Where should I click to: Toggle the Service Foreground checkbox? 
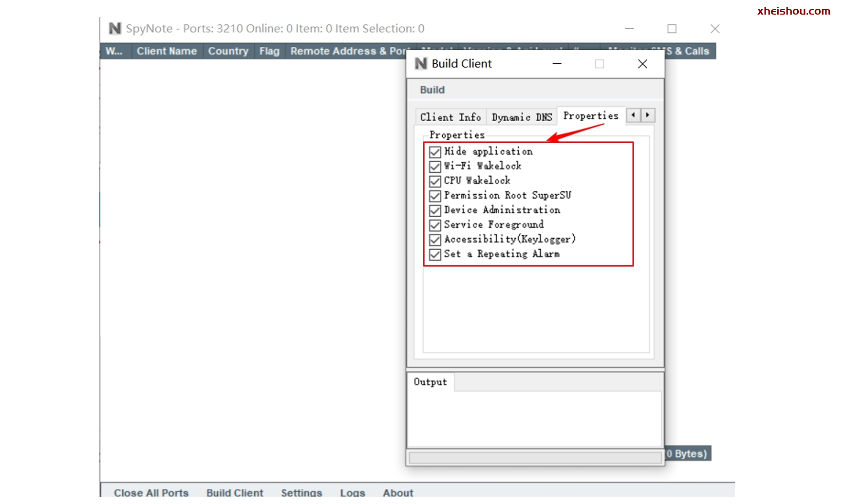click(435, 225)
